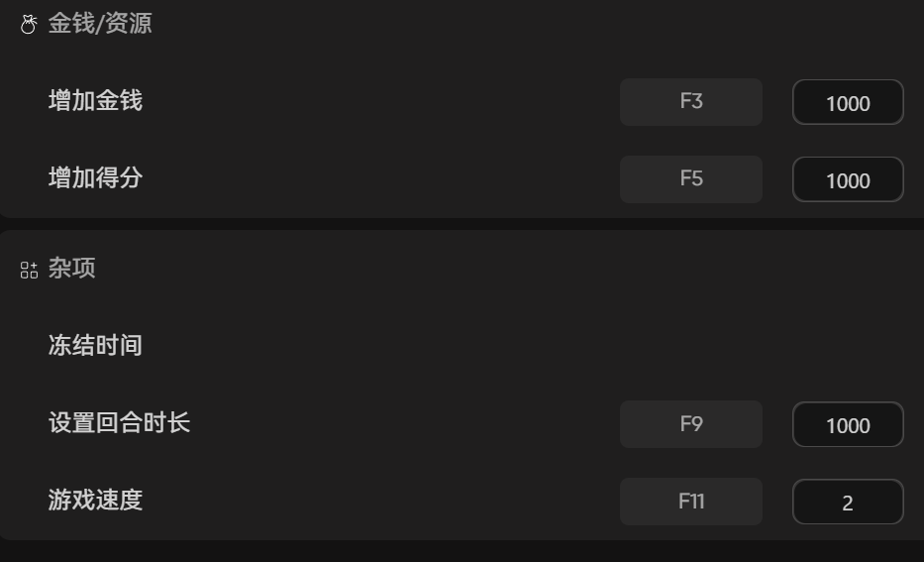Edit the 游戏速度 multiplier field
This screenshot has width=924, height=562.
coord(847,503)
